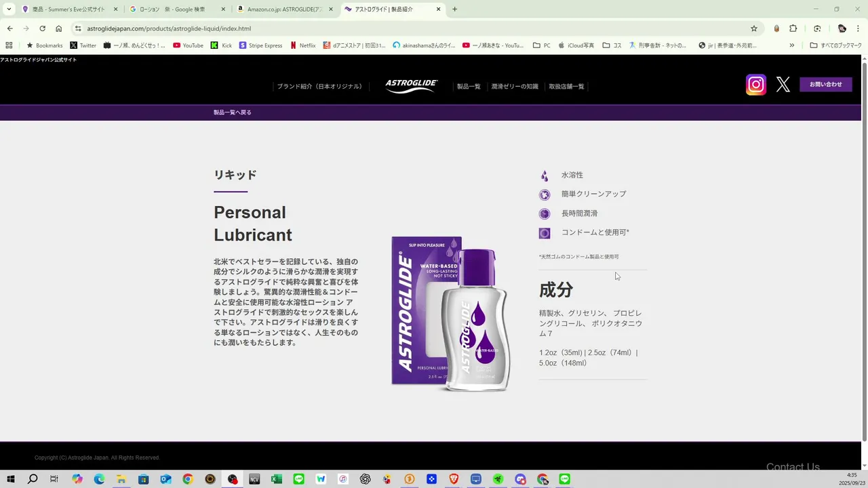
Task: Click the 長時間潤滑 feature icon
Action: coord(545,214)
